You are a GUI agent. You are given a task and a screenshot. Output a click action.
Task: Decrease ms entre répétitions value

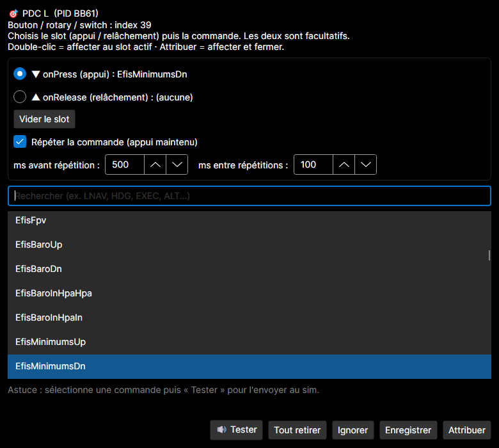pyautogui.click(x=366, y=164)
